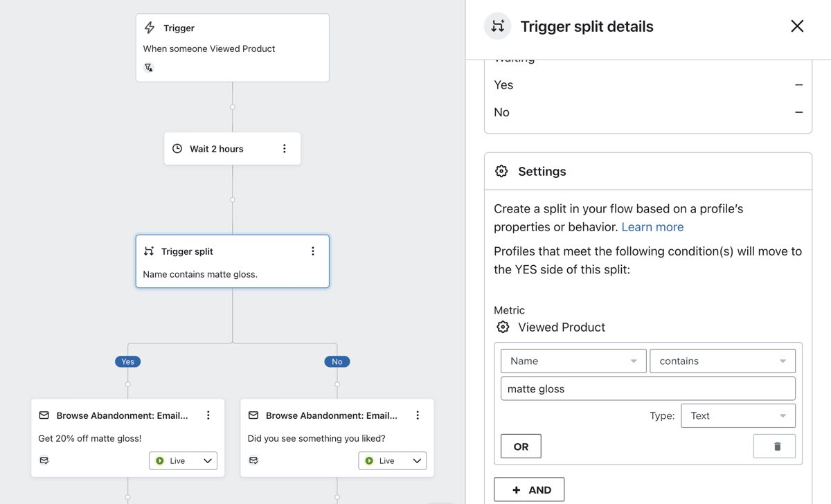
Task: Delete the condition using the trash icon
Action: 774,446
